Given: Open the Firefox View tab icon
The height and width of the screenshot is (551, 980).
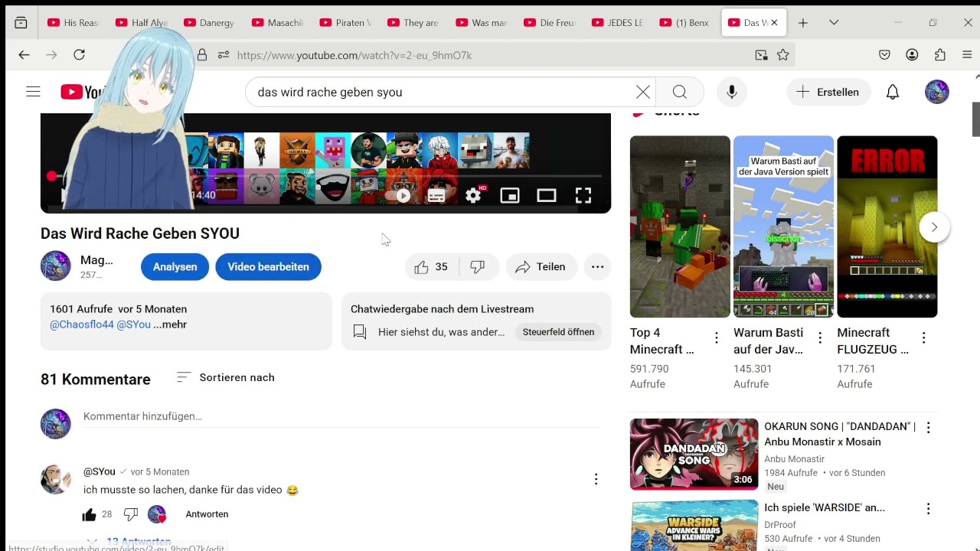Looking at the screenshot, I should [21, 23].
